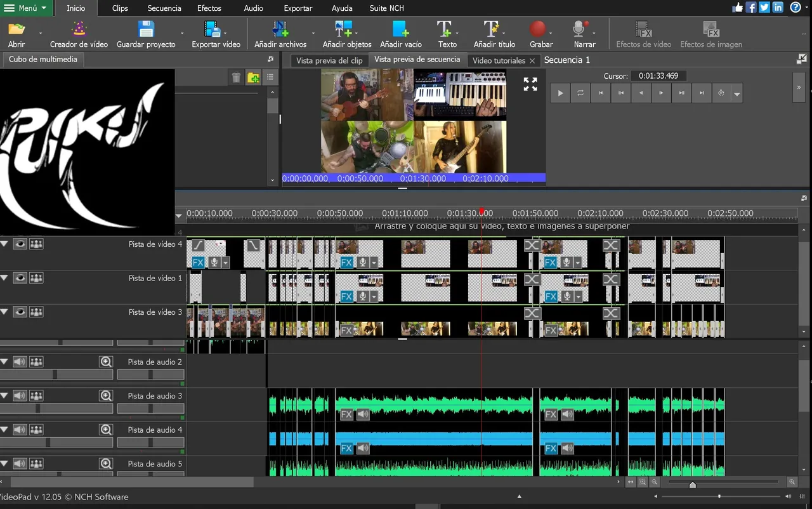Switch media bin to list view
This screenshot has width=812, height=509.
270,77
